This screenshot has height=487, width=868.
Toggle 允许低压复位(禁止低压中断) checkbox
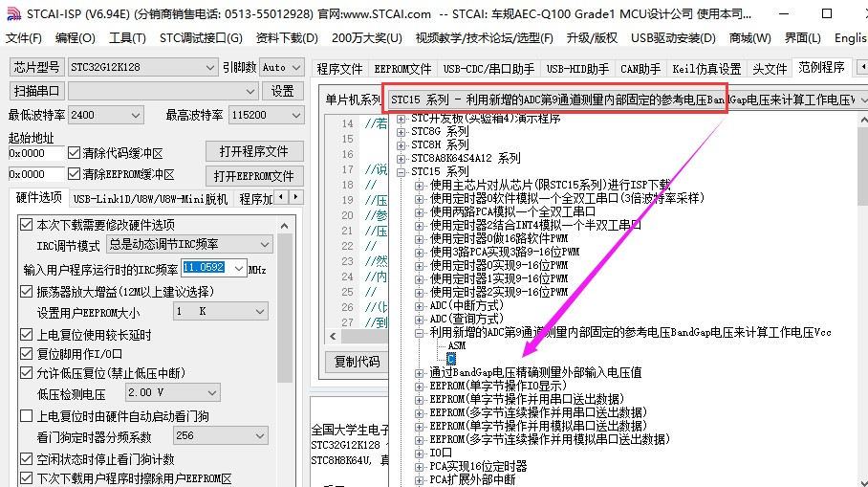click(x=26, y=373)
